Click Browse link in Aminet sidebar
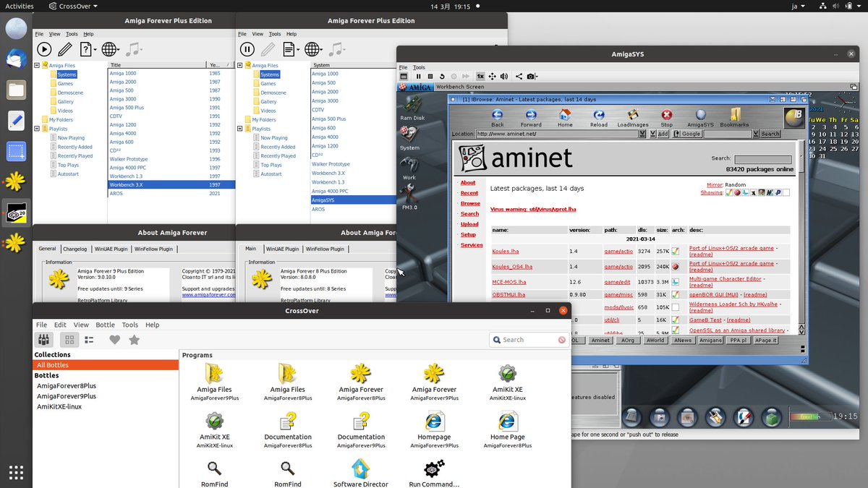 [470, 203]
